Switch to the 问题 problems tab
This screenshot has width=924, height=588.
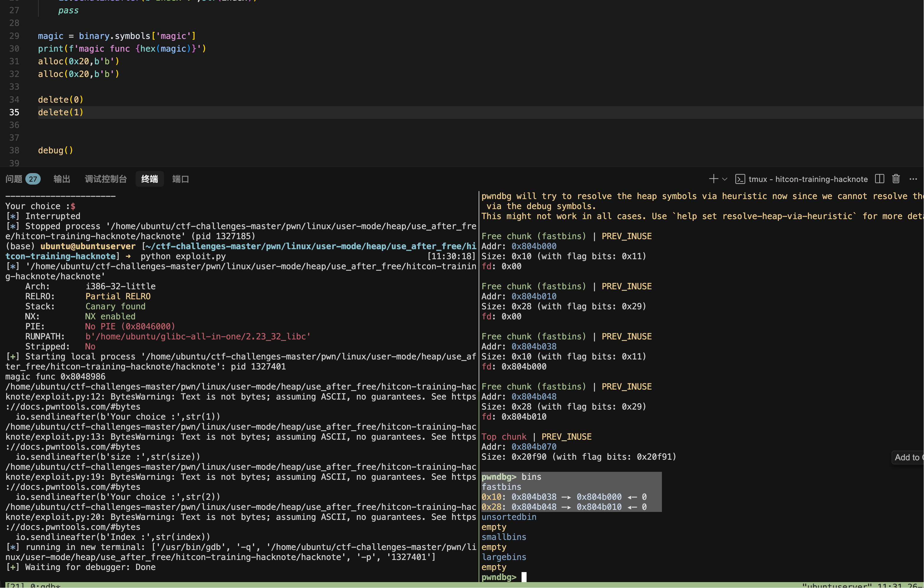pyautogui.click(x=14, y=179)
